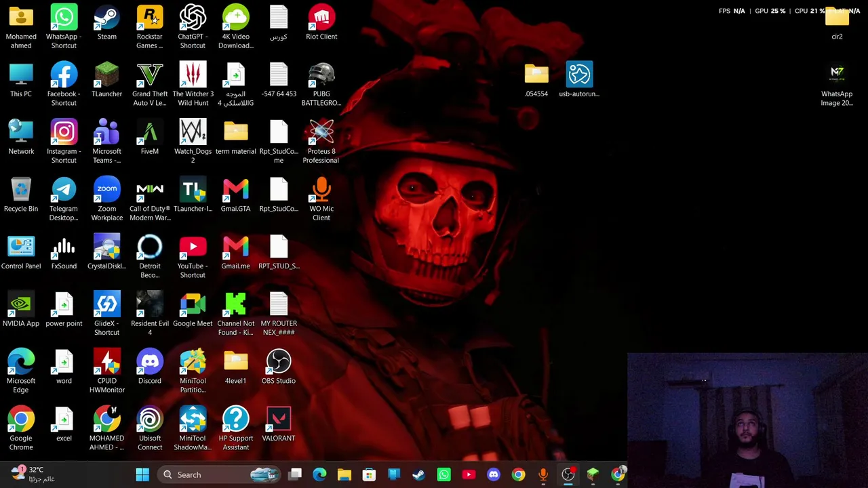Open Microsoft Store from the taskbar

[369, 474]
